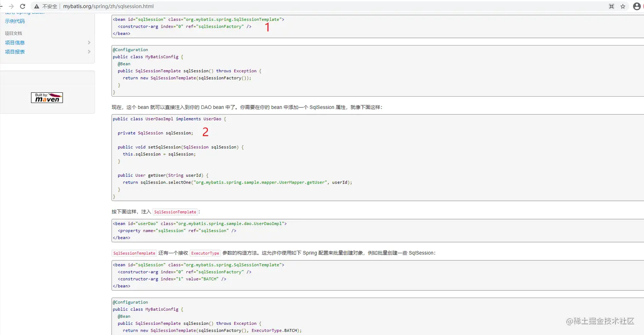Screen dimensions: 644x335
Task: Click the inline ExecutorType code label
Action: coord(205,253)
